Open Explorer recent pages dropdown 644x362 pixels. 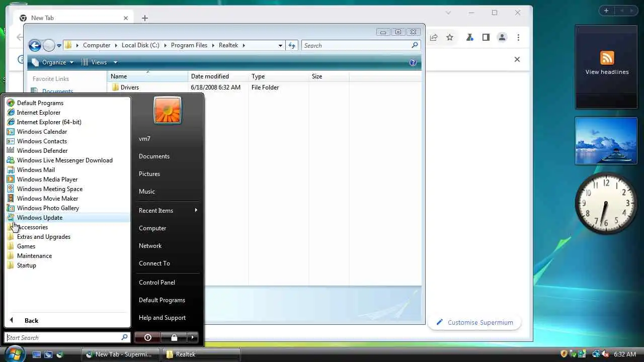coord(59,46)
